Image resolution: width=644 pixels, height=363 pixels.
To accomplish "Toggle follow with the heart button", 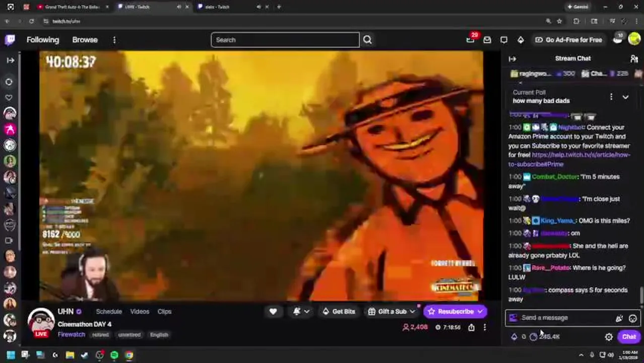I will [x=273, y=312].
